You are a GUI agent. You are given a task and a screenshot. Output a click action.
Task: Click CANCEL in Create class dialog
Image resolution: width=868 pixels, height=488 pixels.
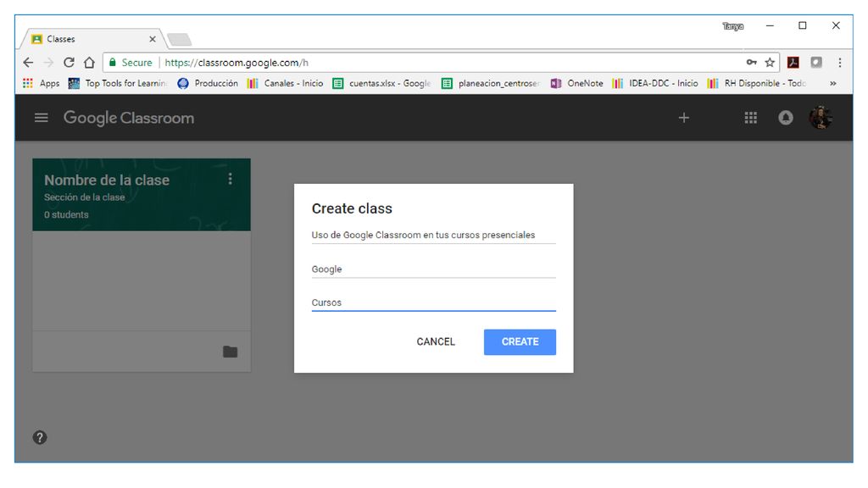pos(436,342)
